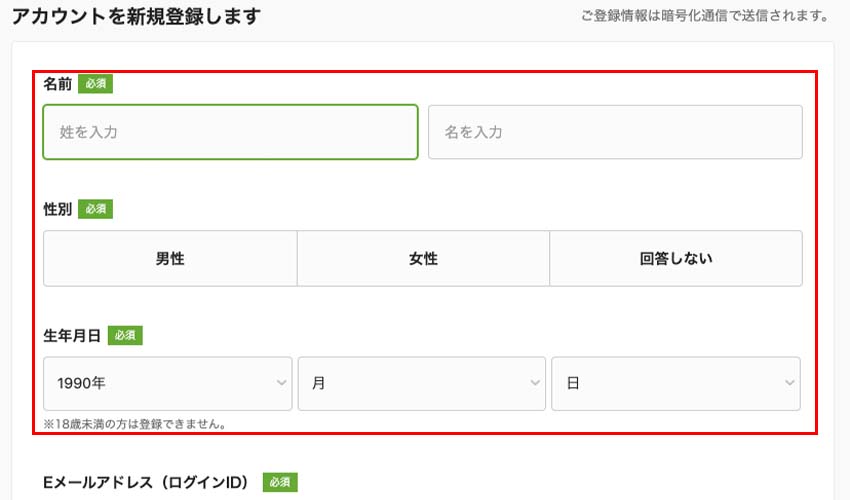Open the 月 birth month dropdown
This screenshot has height=500, width=850.
tap(422, 383)
